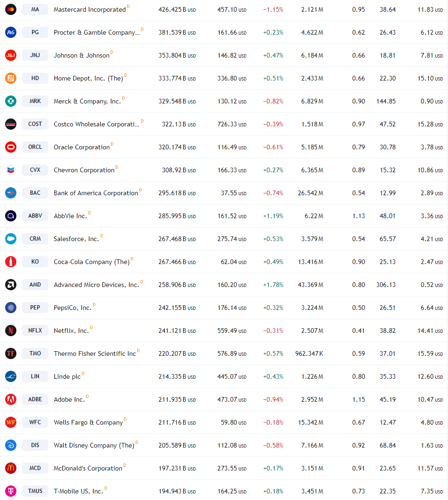Click the Thermo Fisher TF logo icon
Image resolution: width=448 pixels, height=500 pixels.
click(x=11, y=353)
